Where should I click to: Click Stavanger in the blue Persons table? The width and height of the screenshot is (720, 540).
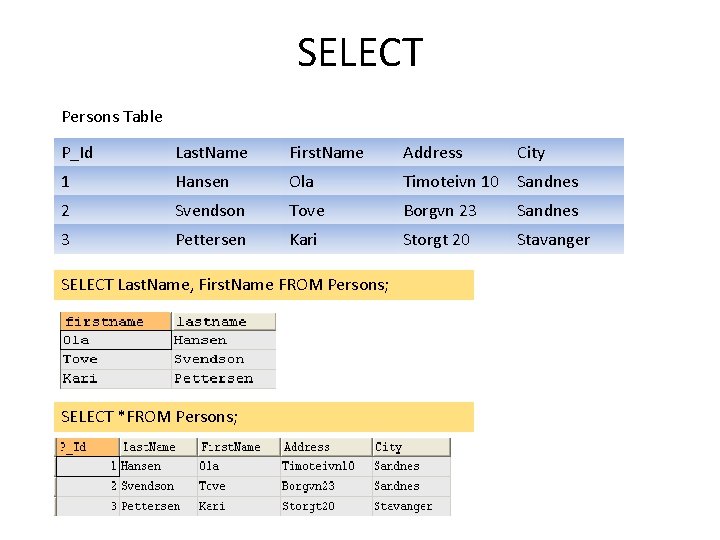553,240
